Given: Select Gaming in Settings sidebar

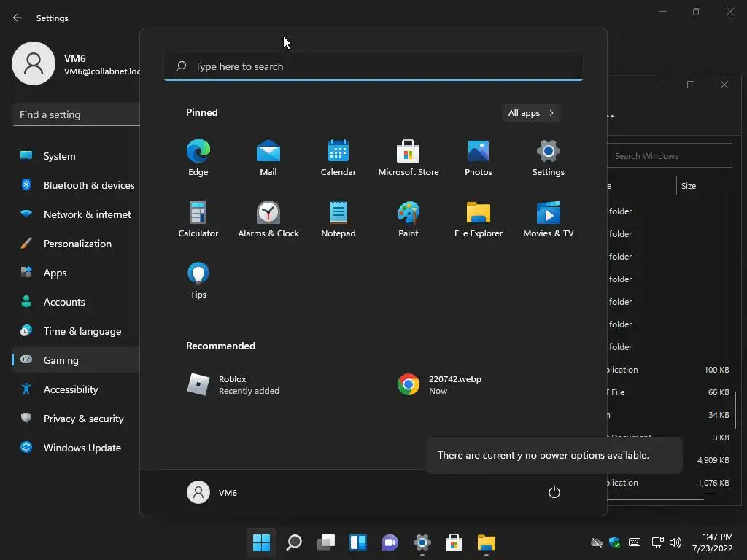Looking at the screenshot, I should pyautogui.click(x=76, y=360).
